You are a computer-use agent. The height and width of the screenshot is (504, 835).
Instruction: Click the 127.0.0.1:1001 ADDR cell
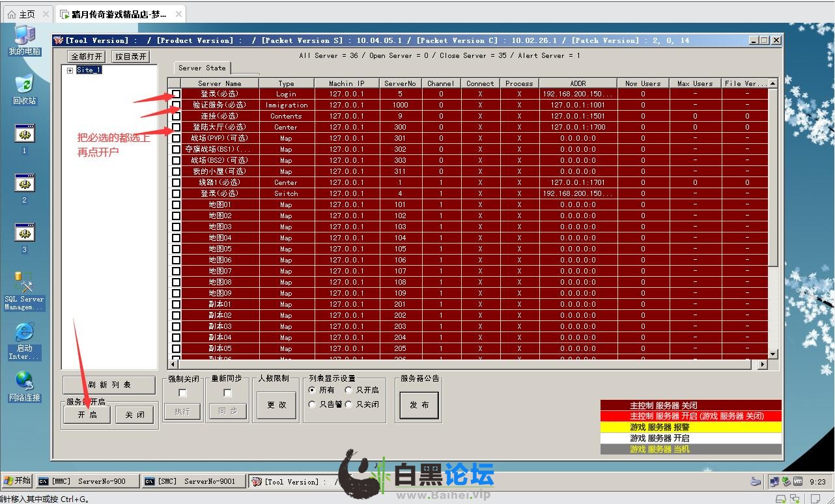578,105
